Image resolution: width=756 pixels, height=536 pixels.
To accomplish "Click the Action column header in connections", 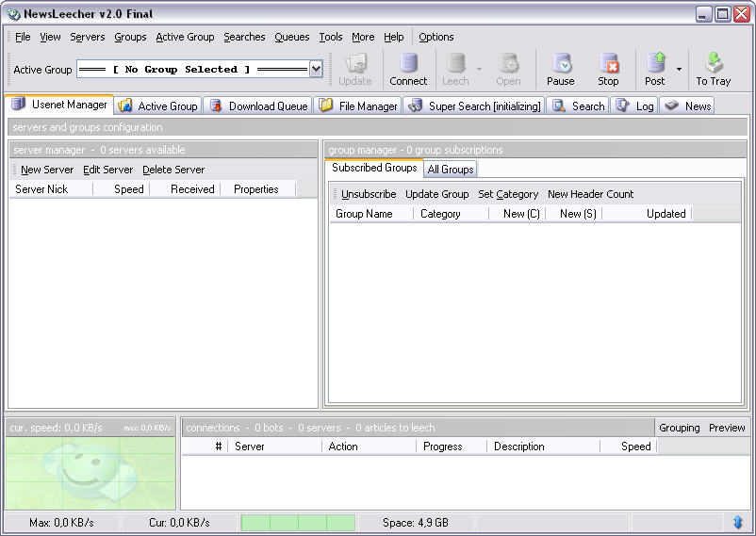I will (370, 447).
